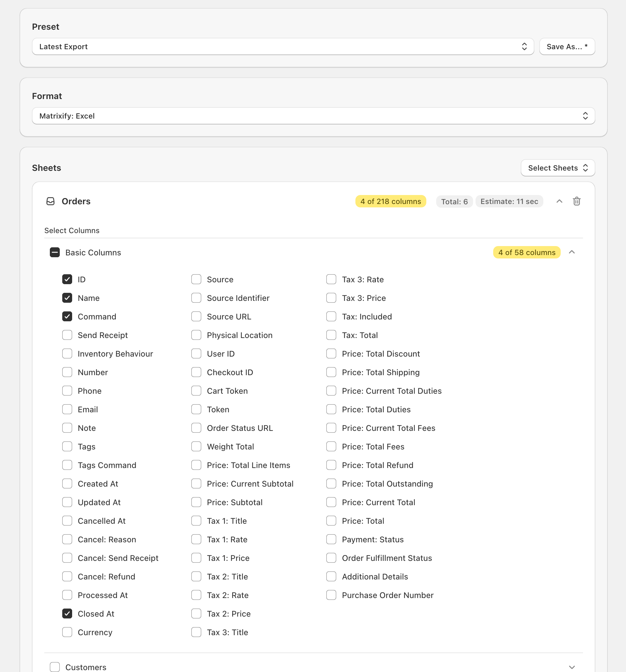Image resolution: width=626 pixels, height=672 pixels.
Task: Uncheck the Closed At column
Action: [x=67, y=613]
